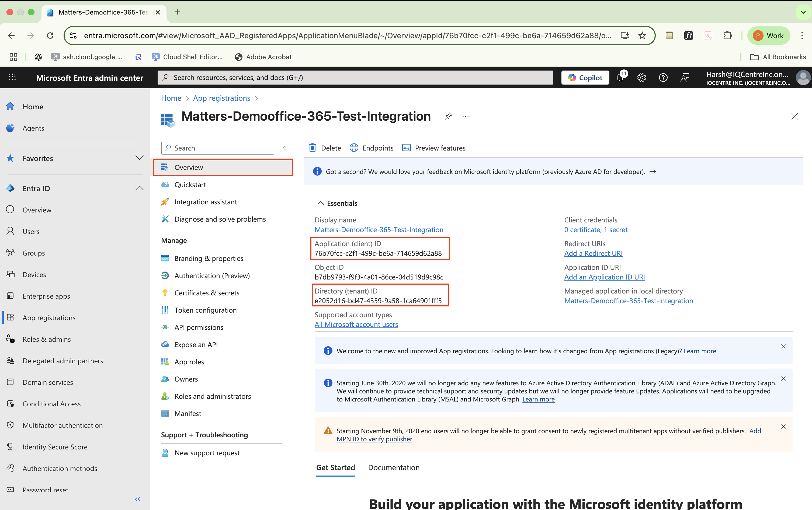Viewport: 812px width, 510px height.
Task: Go to App registrations breadcrumb
Action: tap(221, 98)
